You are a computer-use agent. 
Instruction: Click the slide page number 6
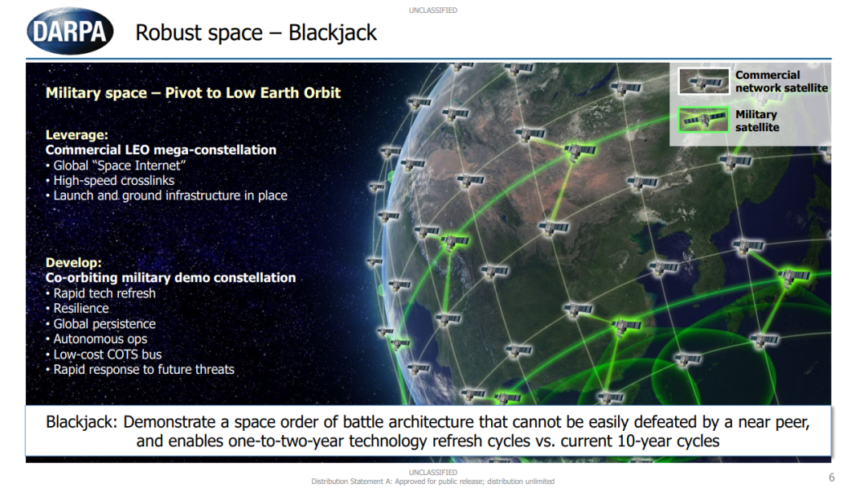point(832,477)
